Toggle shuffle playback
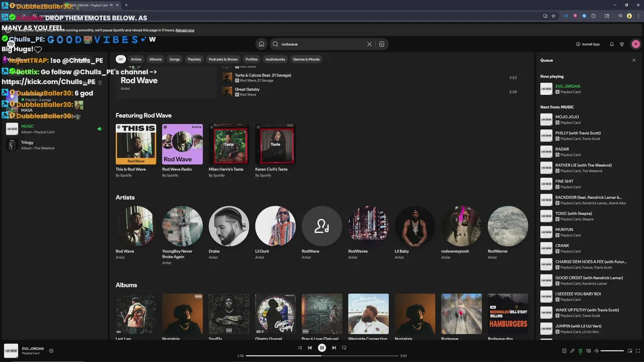 (300, 348)
